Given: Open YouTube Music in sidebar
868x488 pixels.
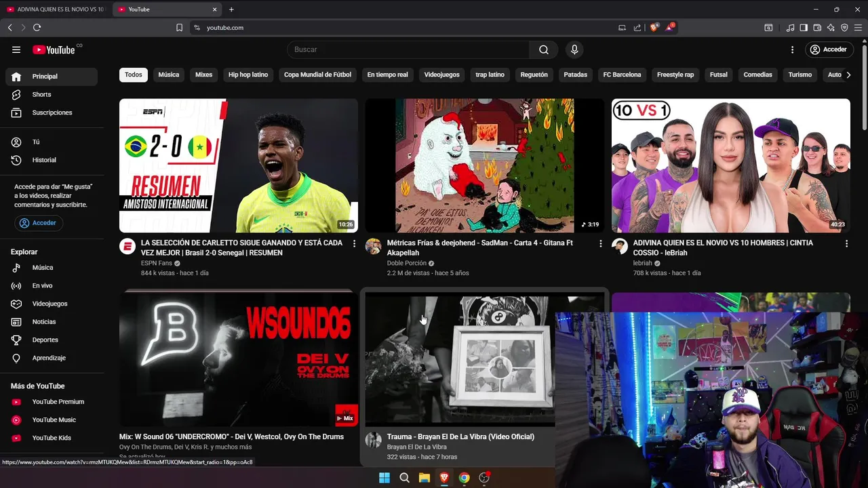Looking at the screenshot, I should click(52, 420).
